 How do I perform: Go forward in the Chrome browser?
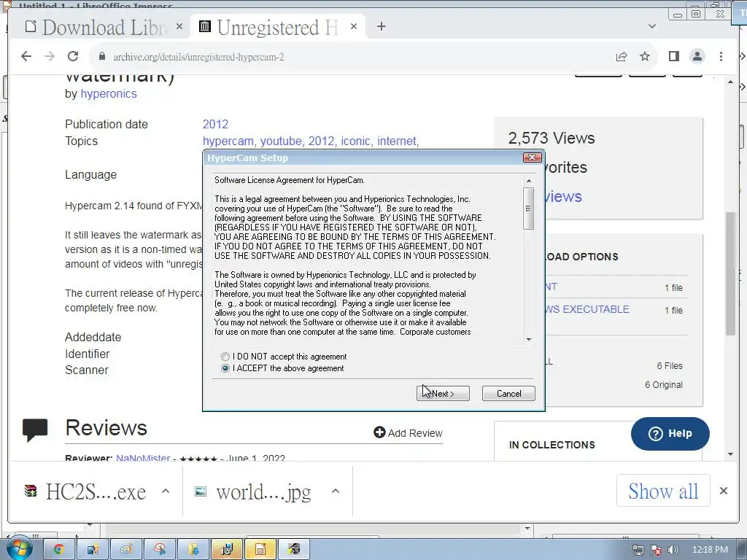[x=50, y=56]
